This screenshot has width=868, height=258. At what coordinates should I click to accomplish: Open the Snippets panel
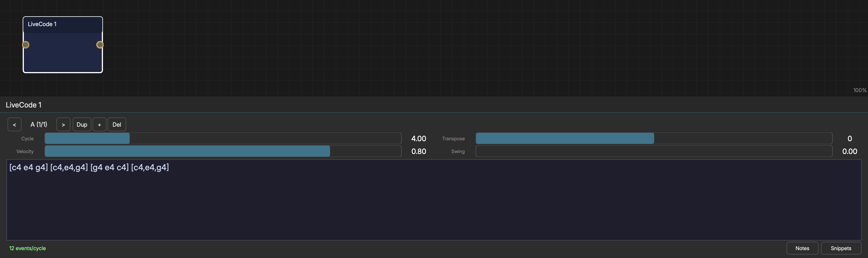click(841, 248)
